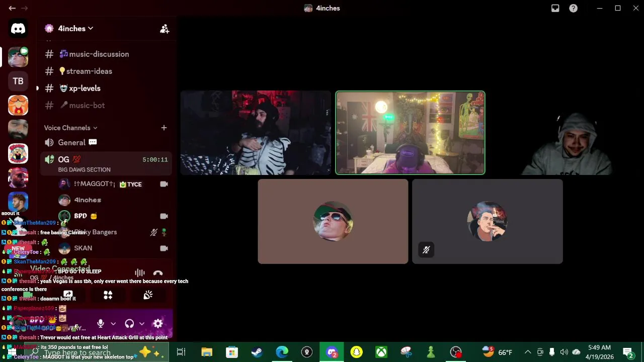Viewport: 644px width, 362px height.
Task: Open the soundboard icon
Action: click(148, 295)
